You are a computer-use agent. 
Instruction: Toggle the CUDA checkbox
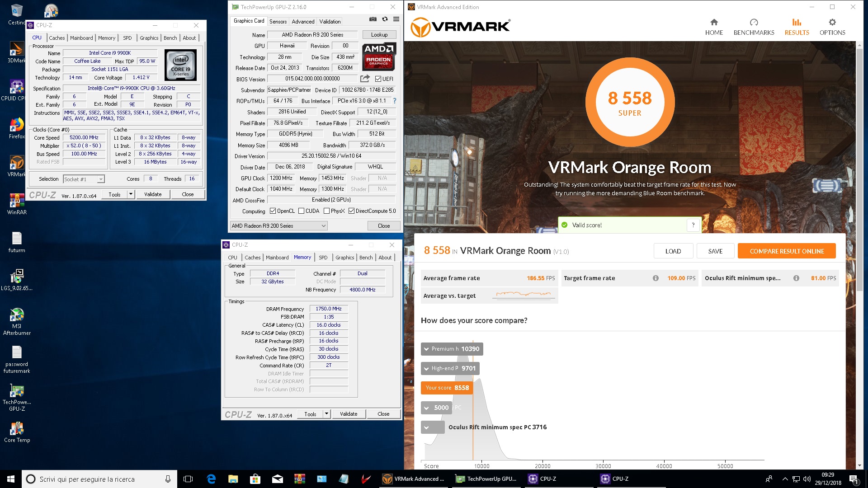[x=301, y=211]
